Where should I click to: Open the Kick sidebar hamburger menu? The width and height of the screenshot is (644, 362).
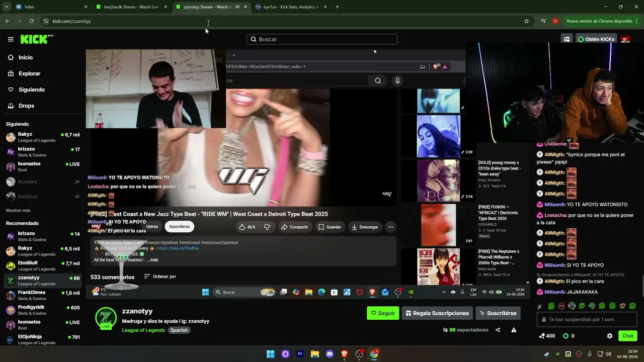pyautogui.click(x=11, y=39)
